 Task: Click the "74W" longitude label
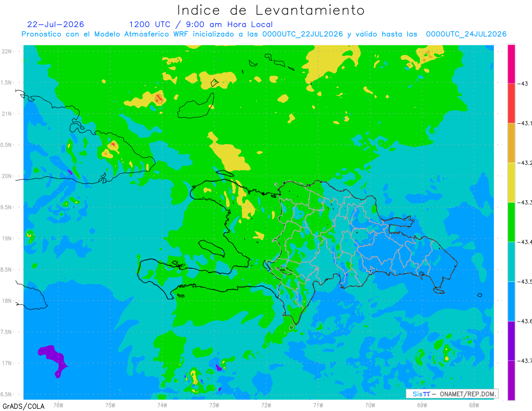pyautogui.click(x=162, y=405)
